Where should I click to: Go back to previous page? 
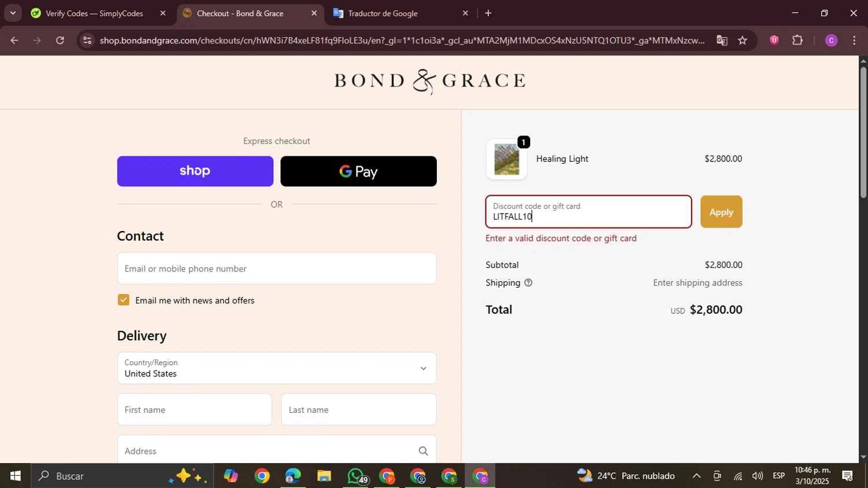pos(14,41)
